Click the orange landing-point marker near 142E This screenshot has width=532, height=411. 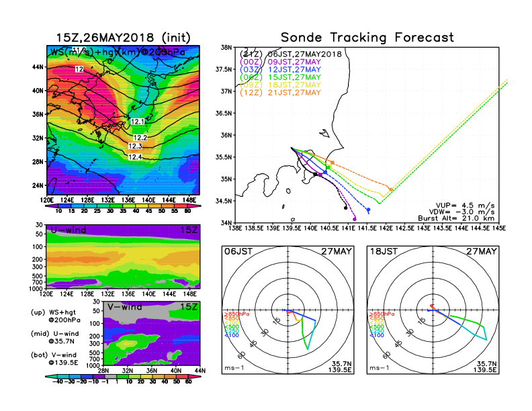click(391, 189)
